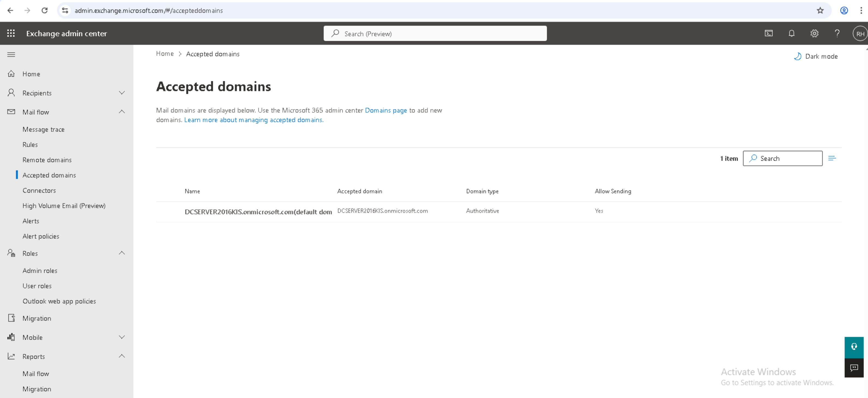This screenshot has height=398, width=868.
Task: Toggle Dark mode
Action: tap(816, 56)
